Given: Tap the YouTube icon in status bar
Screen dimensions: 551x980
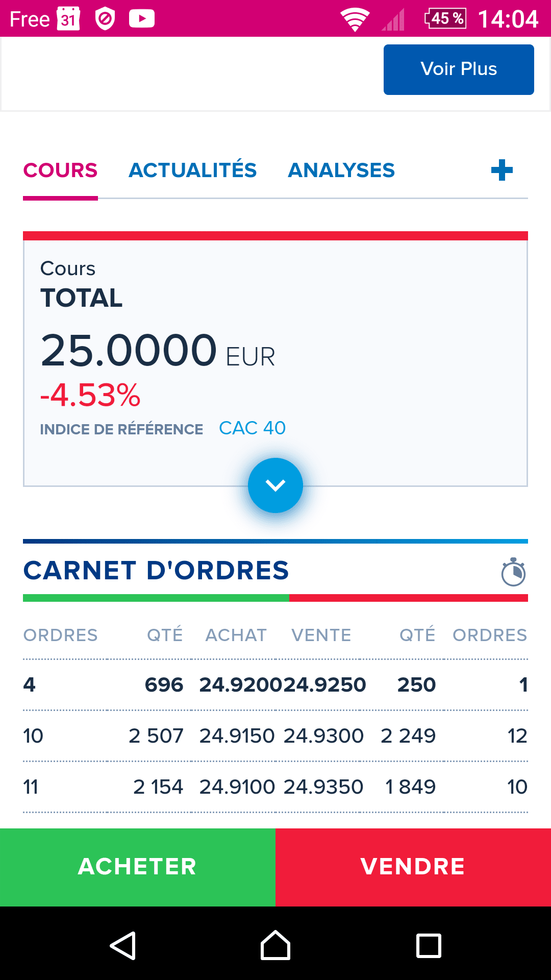Looking at the screenshot, I should (x=142, y=19).
